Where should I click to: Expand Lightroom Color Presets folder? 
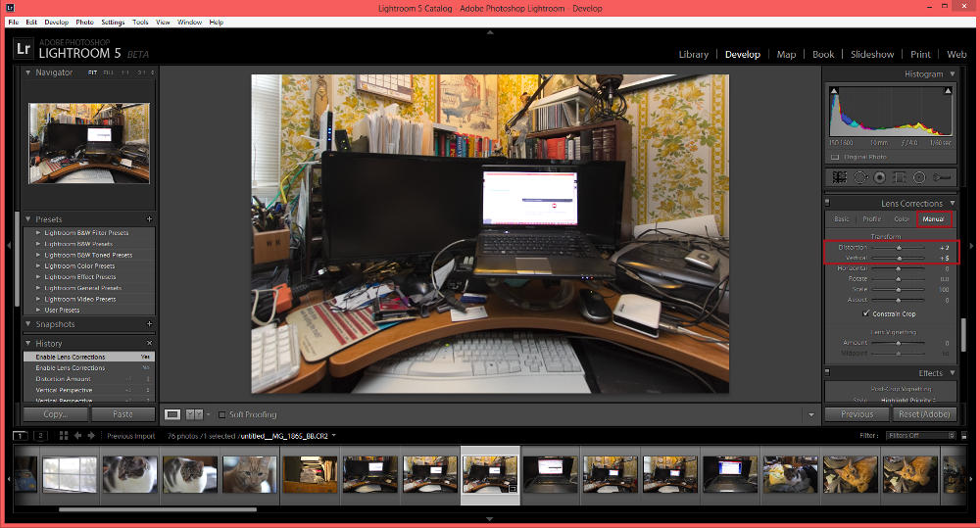[x=38, y=266]
